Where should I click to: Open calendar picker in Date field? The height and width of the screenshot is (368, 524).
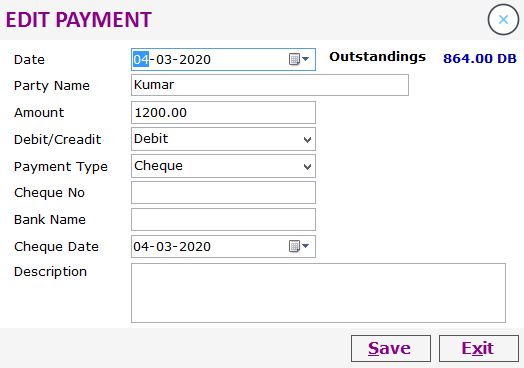[x=299, y=59]
